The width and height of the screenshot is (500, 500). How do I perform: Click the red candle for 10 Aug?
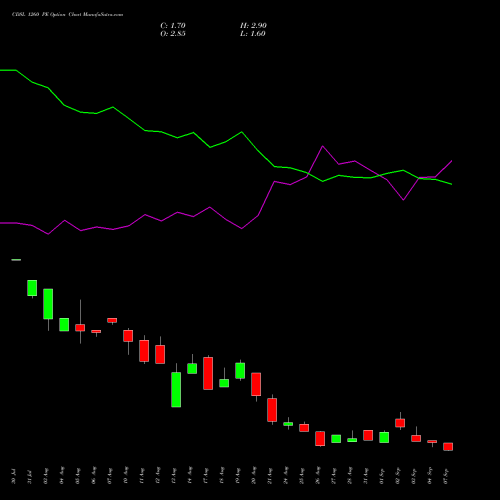click(128, 336)
